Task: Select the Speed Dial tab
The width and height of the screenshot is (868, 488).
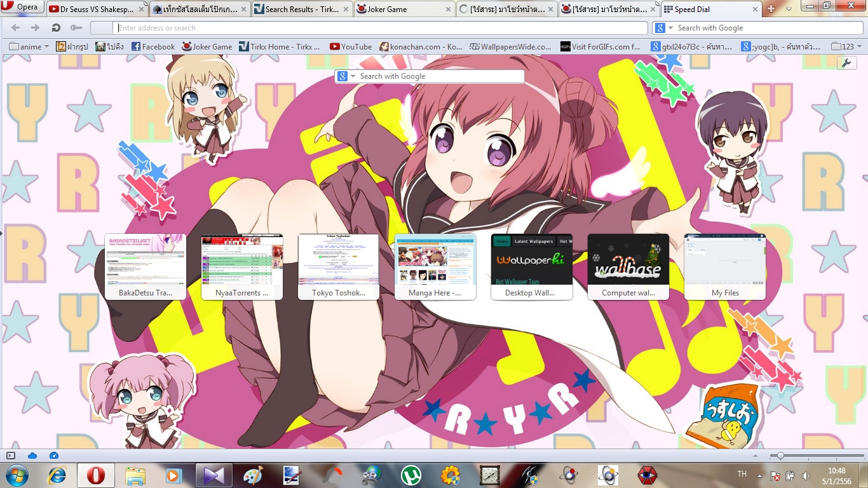Action: click(710, 10)
